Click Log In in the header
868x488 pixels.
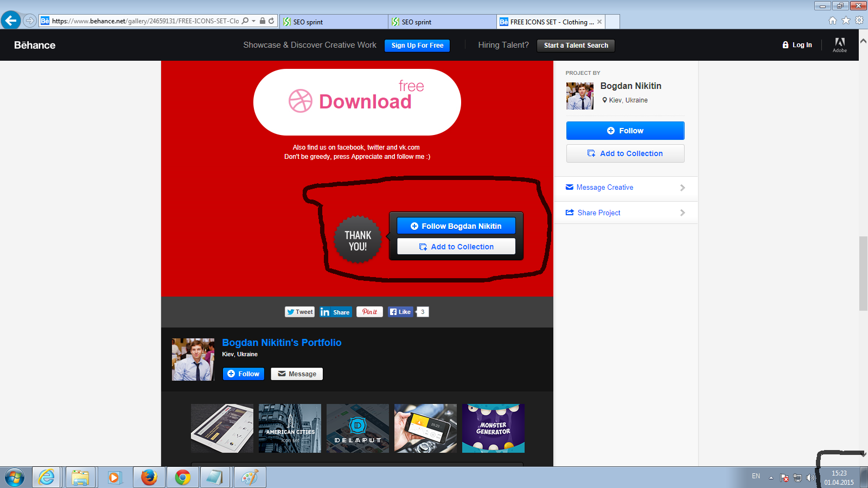(797, 45)
